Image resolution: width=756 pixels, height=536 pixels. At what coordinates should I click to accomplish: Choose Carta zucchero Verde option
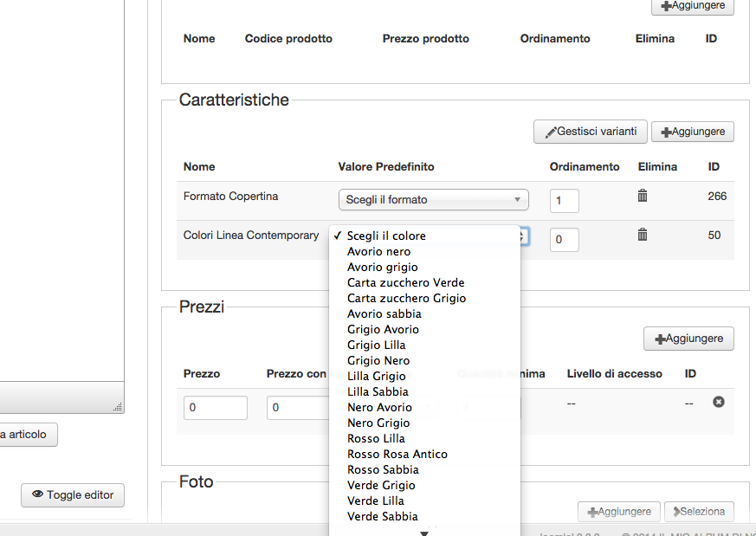pos(405,282)
